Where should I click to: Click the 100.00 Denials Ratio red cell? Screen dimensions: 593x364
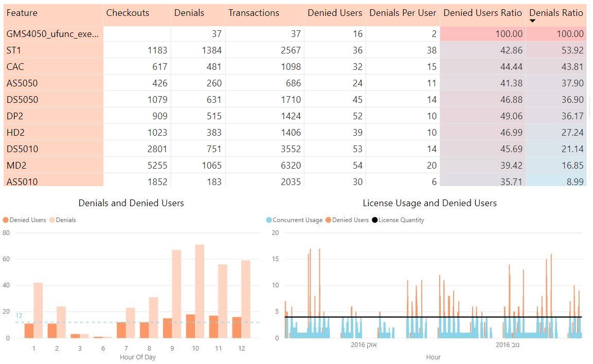click(556, 34)
